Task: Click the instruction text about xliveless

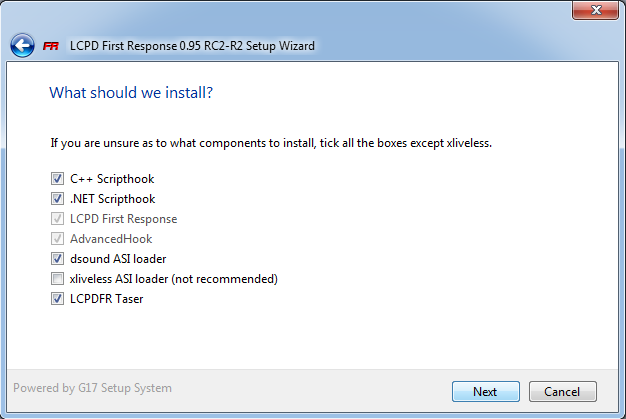Action: (x=270, y=143)
